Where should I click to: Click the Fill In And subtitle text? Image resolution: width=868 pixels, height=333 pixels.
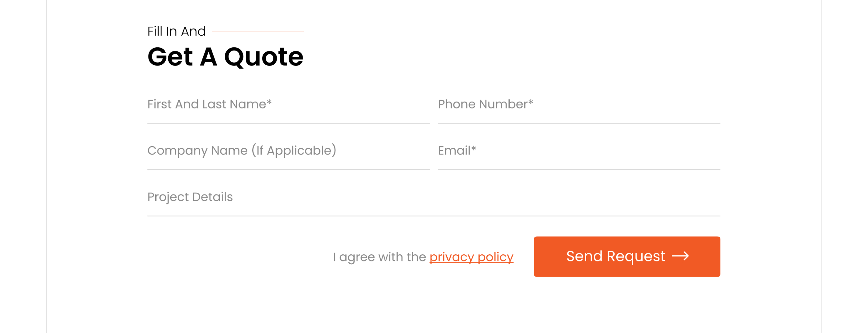176,31
